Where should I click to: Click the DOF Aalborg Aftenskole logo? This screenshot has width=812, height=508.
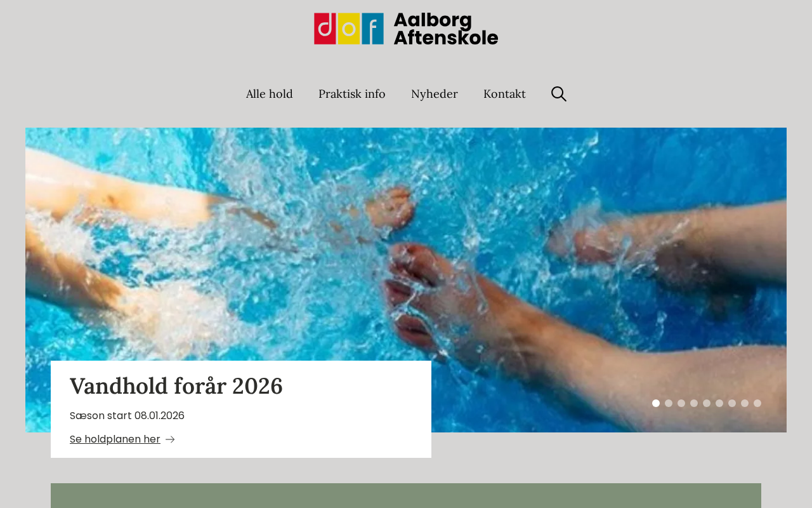406,29
